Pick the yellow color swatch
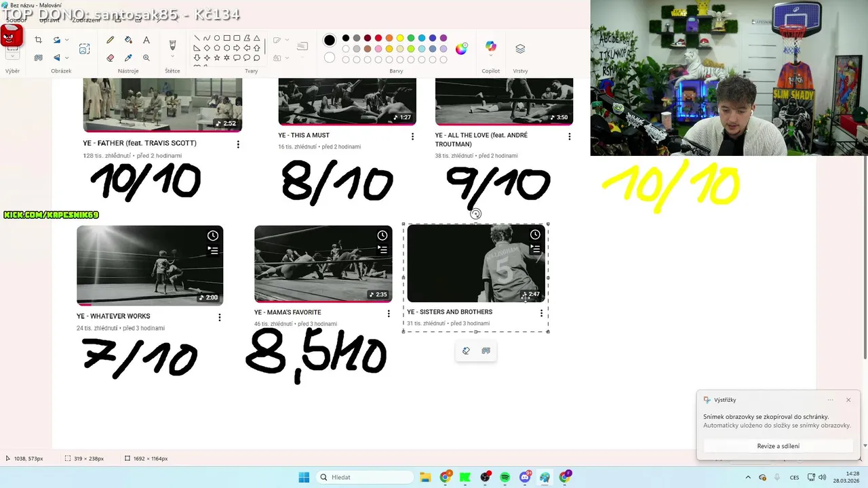The width and height of the screenshot is (868, 488). pos(400,38)
